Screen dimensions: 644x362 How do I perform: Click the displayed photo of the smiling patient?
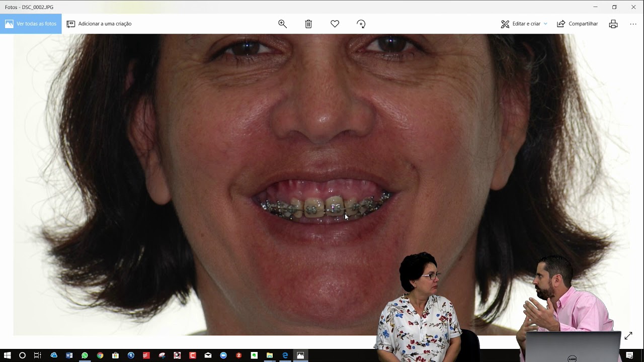coord(322,185)
